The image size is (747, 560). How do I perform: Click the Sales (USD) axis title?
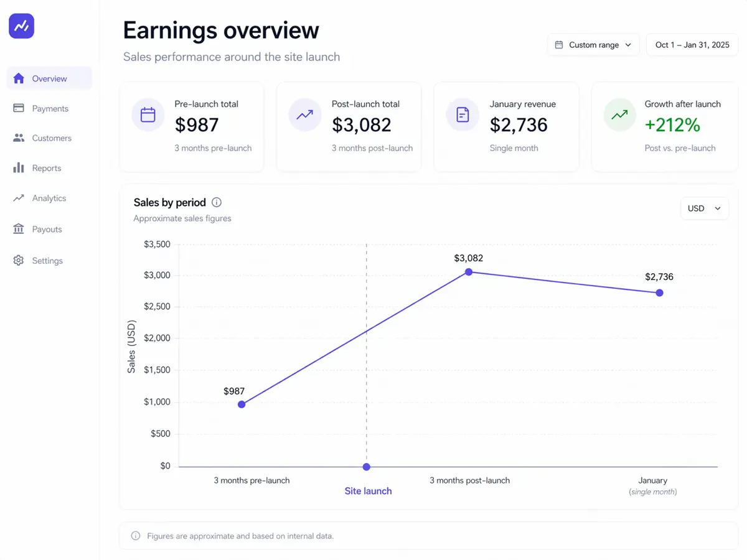coord(131,347)
